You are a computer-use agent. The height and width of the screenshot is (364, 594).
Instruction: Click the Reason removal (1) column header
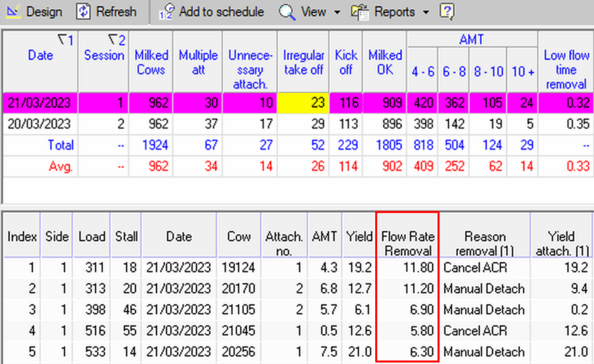point(485,243)
